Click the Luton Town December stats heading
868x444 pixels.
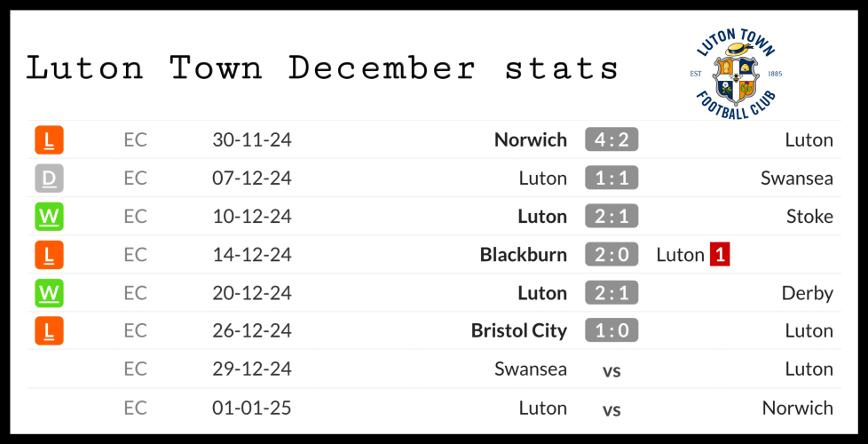323,68
